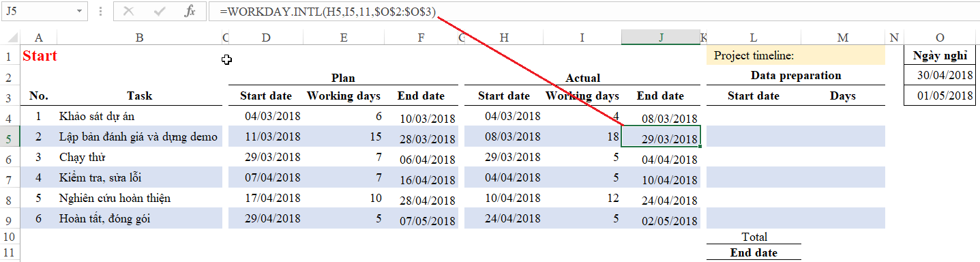Image resolution: width=980 pixels, height=262 pixels.
Task: Click the Plan header cell
Action: coord(343,78)
